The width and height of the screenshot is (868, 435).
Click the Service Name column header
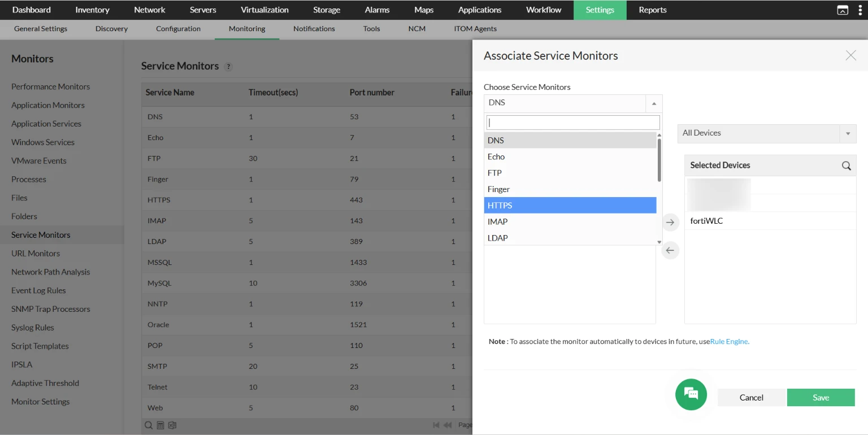(170, 93)
